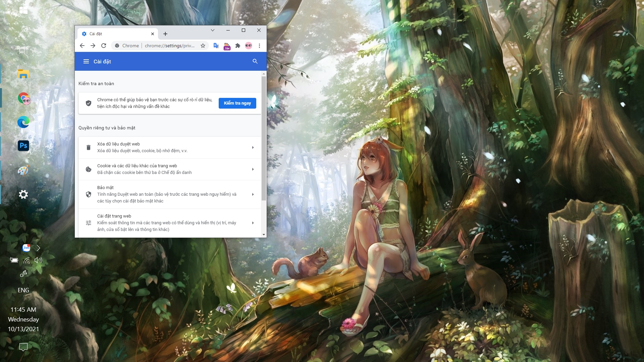Open the search icon in the taskbar
Viewport: 644px width, 362px height.
(x=24, y=29)
